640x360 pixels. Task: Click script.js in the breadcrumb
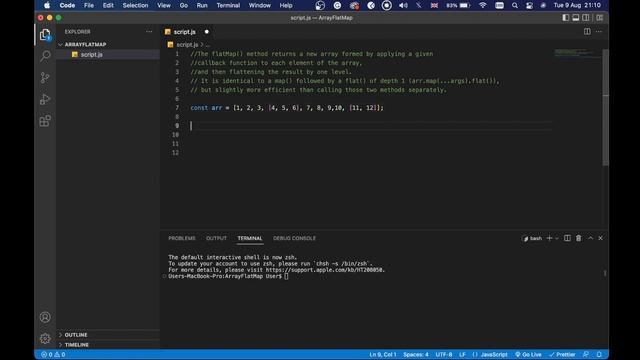pyautogui.click(x=187, y=44)
